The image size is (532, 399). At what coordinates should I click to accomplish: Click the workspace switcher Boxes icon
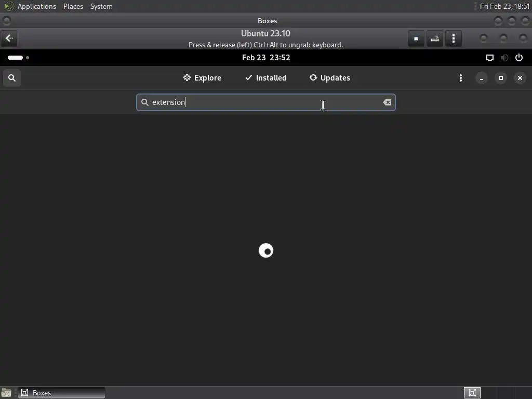point(472,393)
